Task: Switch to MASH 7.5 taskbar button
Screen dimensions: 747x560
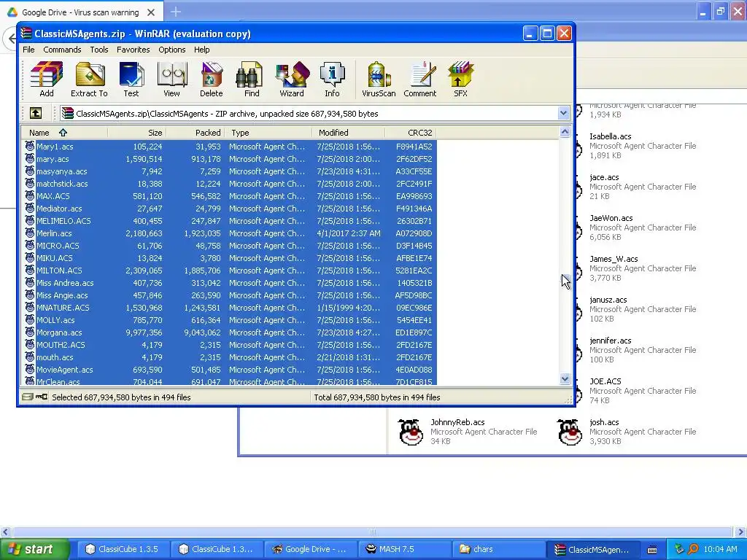Action: [403, 549]
